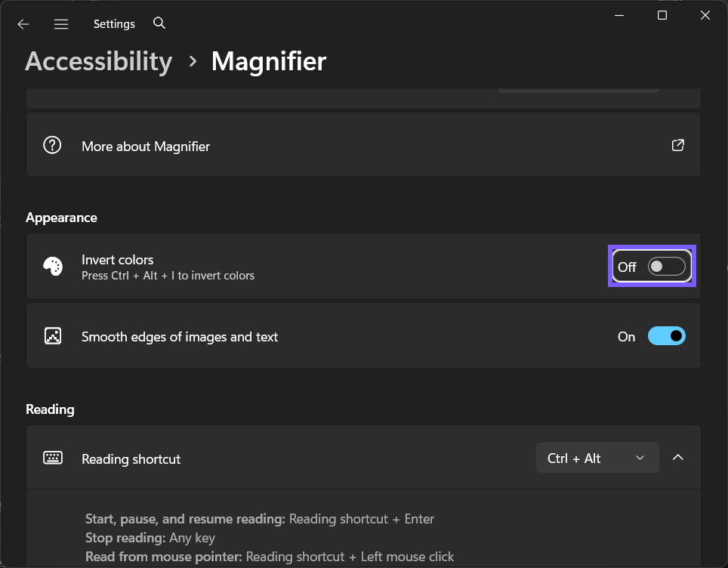Click the question mark help icon
Screen dimensions: 728x568
[52, 145]
